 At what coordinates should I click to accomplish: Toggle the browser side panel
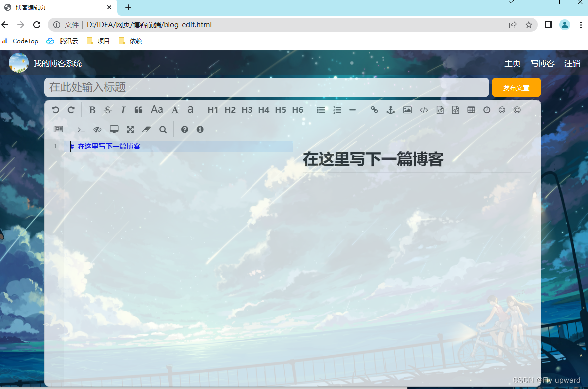click(549, 25)
